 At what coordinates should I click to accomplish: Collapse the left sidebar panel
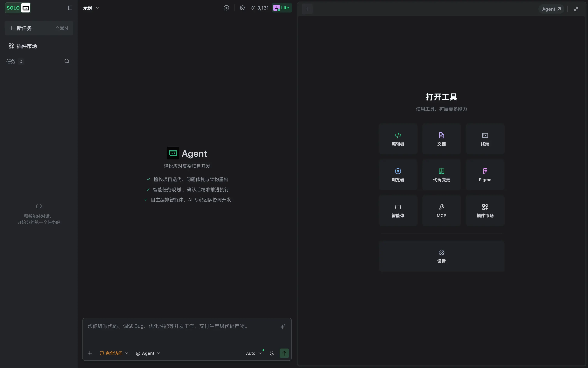70,8
